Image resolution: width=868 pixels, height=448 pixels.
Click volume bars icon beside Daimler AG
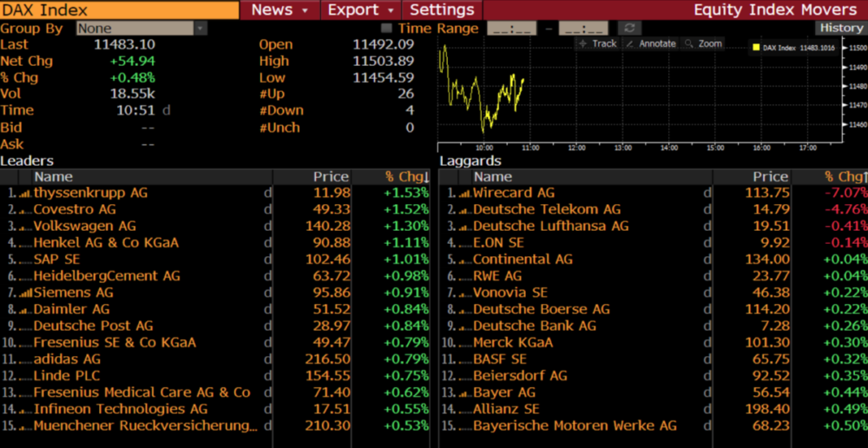pos(25,310)
